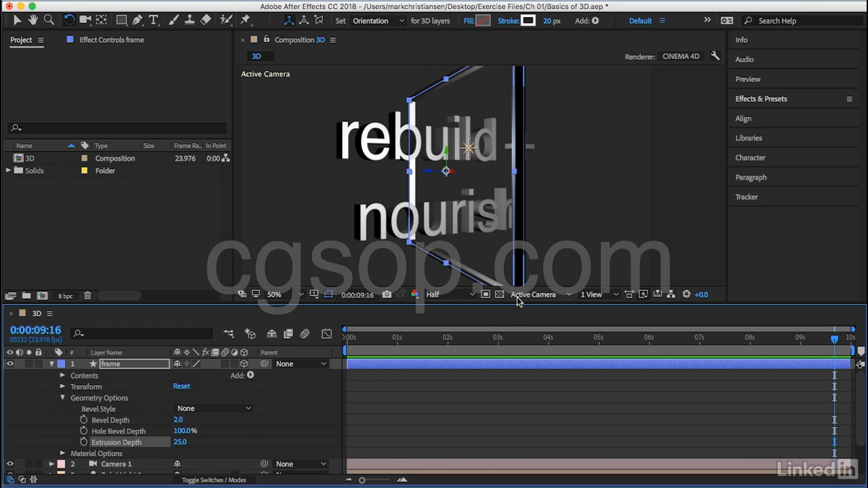Click the Fill color swatch
Image resolution: width=868 pixels, height=488 pixels.
tap(483, 20)
